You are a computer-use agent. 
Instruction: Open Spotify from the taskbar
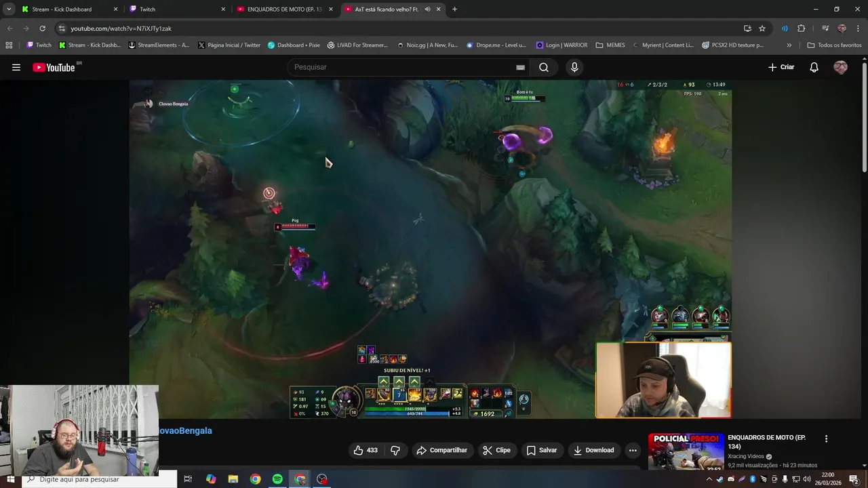click(277, 479)
